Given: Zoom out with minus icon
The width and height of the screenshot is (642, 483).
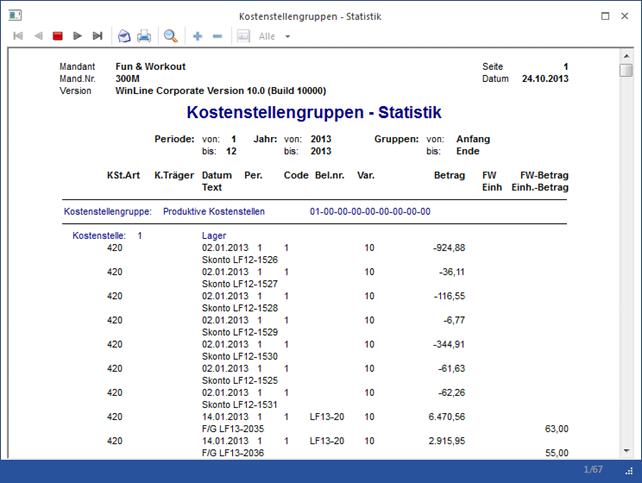Looking at the screenshot, I should coord(217,36).
